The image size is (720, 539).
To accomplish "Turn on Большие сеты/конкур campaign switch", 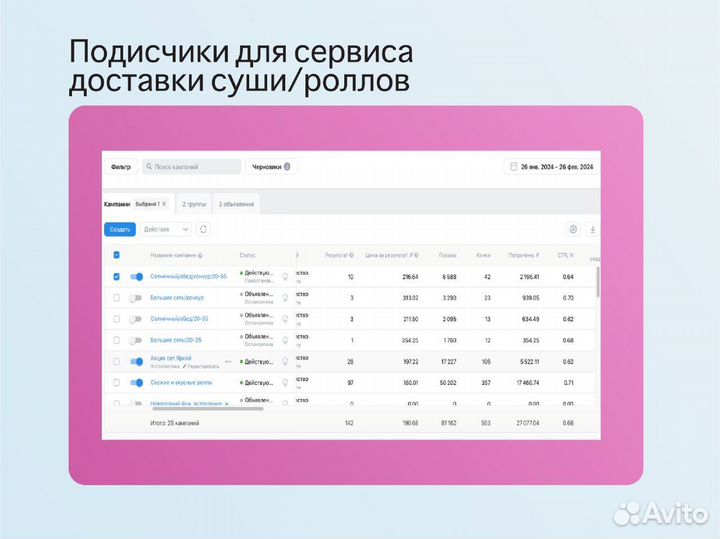I will click(x=135, y=298).
